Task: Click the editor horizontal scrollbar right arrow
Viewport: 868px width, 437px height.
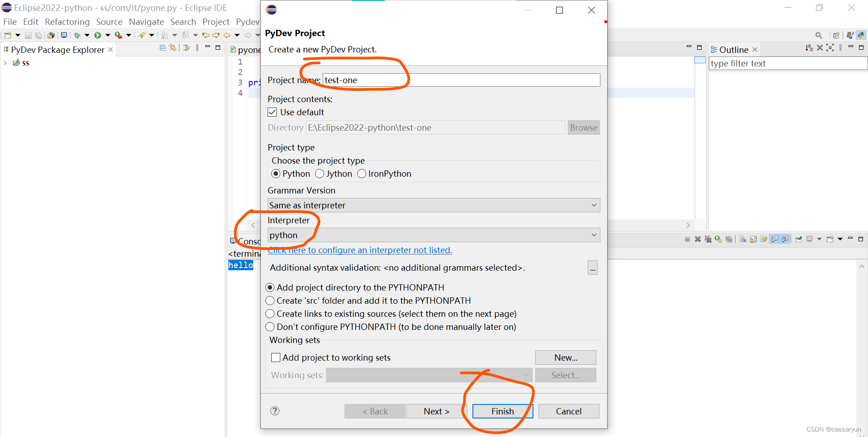Action: coord(688,225)
